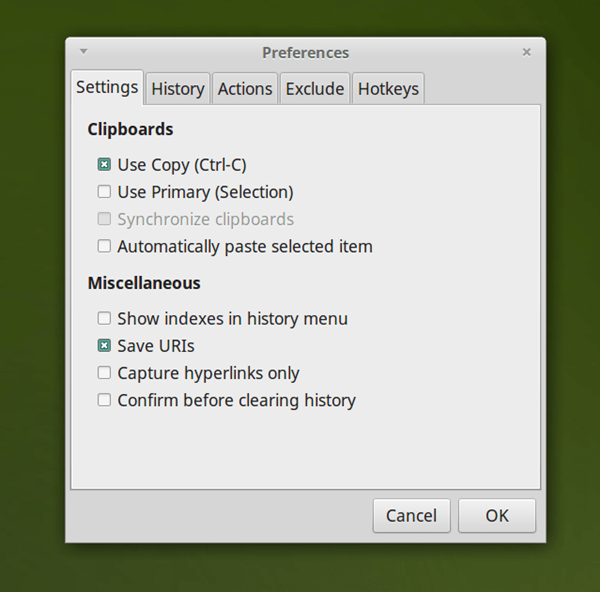This screenshot has width=600, height=592.
Task: Confirm settings with the OK button
Action: [497, 516]
